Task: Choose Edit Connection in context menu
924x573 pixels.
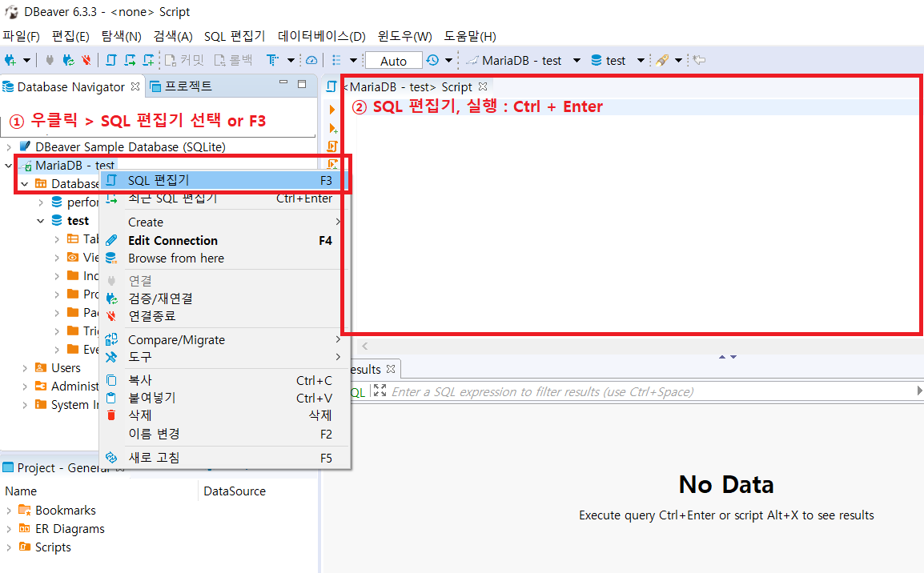Action: (226, 240)
